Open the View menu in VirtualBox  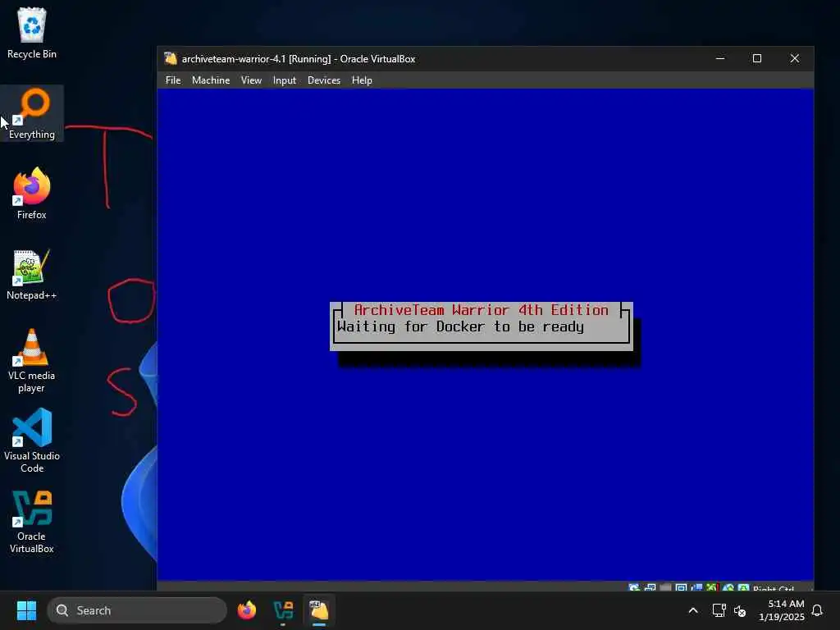coord(251,80)
